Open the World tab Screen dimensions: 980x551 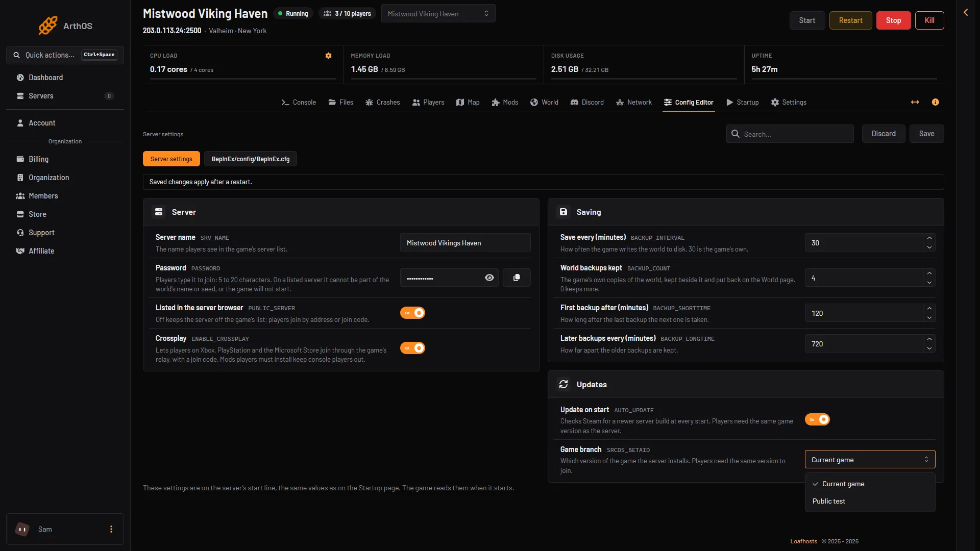[544, 102]
